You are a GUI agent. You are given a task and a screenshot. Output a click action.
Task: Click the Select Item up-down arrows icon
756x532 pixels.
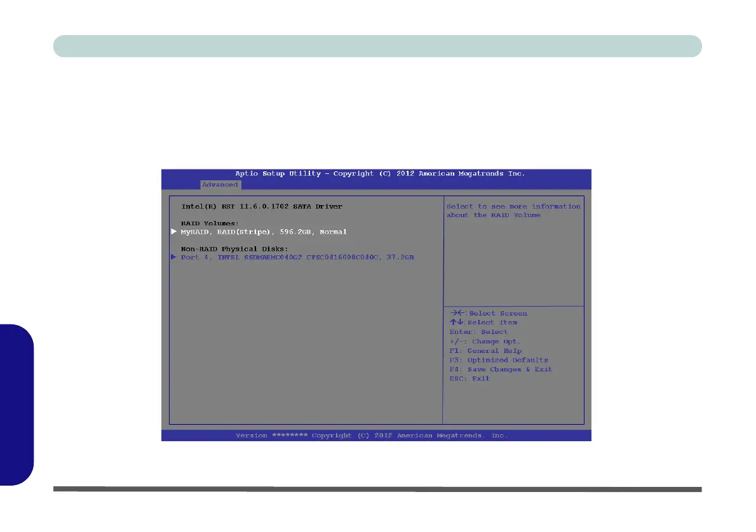click(457, 323)
